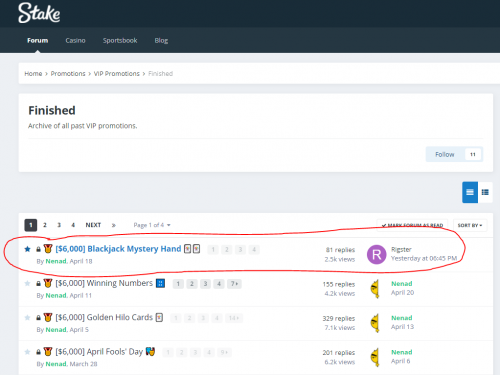500x375 pixels.
Task: Open the followers count 11
Action: click(x=473, y=154)
